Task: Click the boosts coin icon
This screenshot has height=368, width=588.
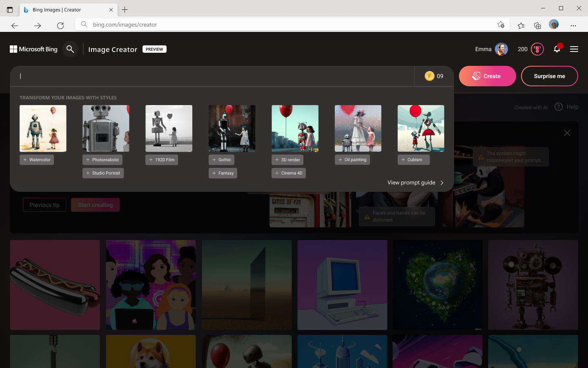Action: point(429,76)
